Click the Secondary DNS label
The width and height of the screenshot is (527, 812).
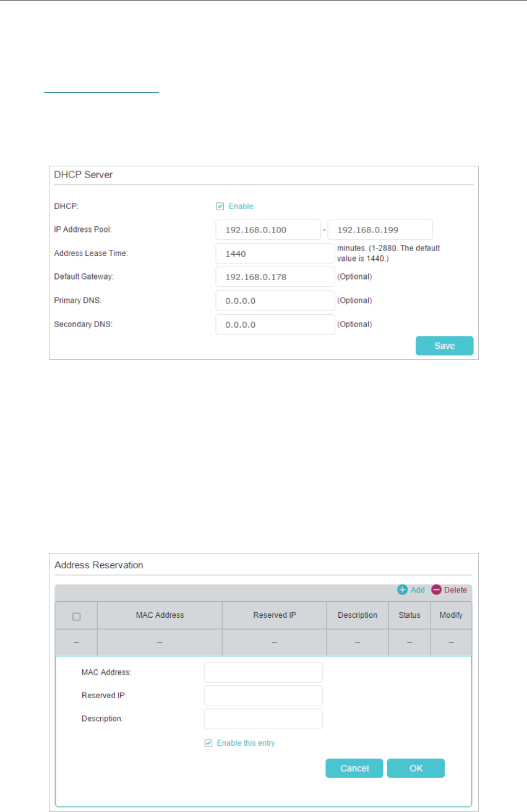pyautogui.click(x=84, y=324)
